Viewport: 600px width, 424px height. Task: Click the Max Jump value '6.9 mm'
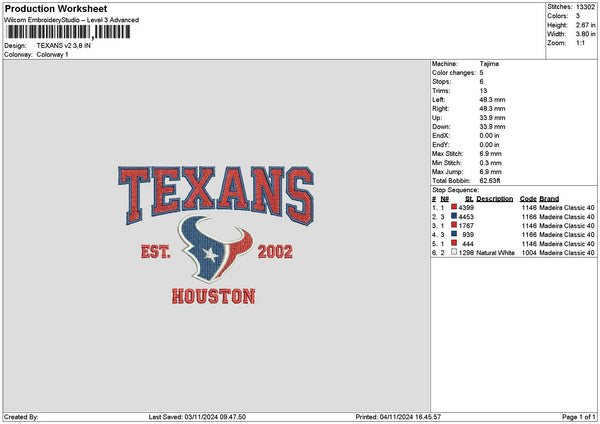[491, 172]
